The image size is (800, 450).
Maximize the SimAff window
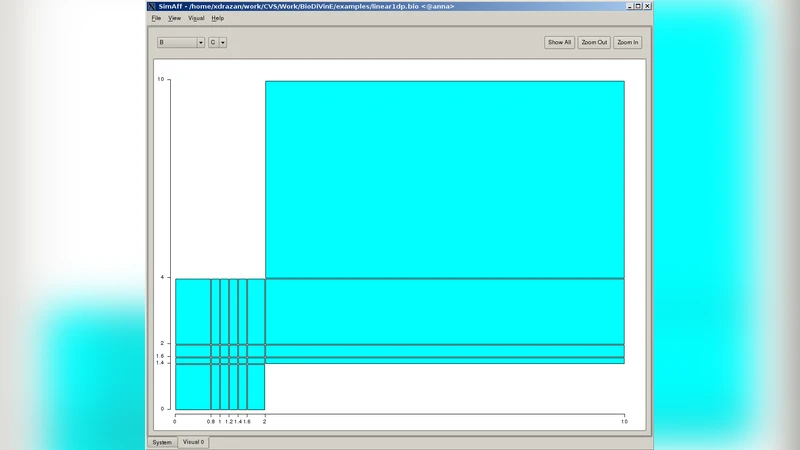[x=636, y=6]
